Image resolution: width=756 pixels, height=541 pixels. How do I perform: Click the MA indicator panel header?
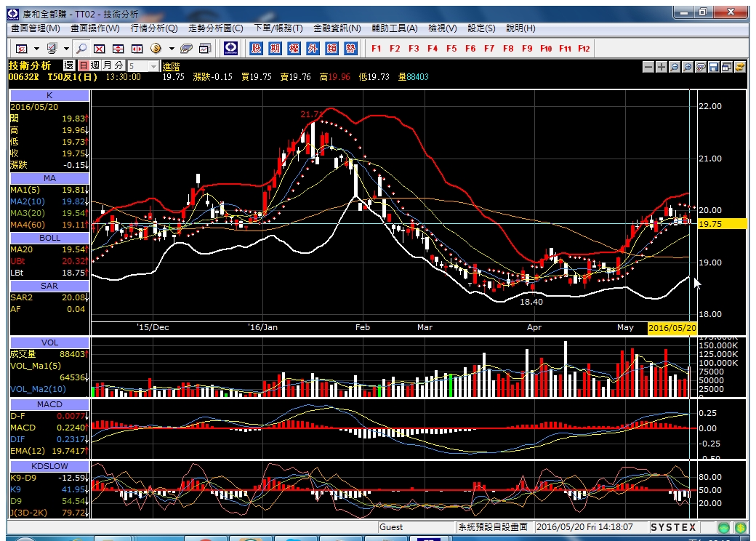coord(49,178)
